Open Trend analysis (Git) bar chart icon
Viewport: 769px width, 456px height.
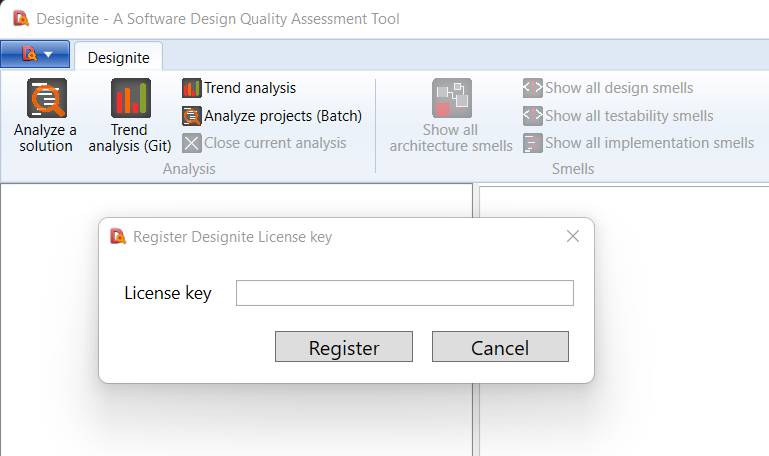pos(130,98)
